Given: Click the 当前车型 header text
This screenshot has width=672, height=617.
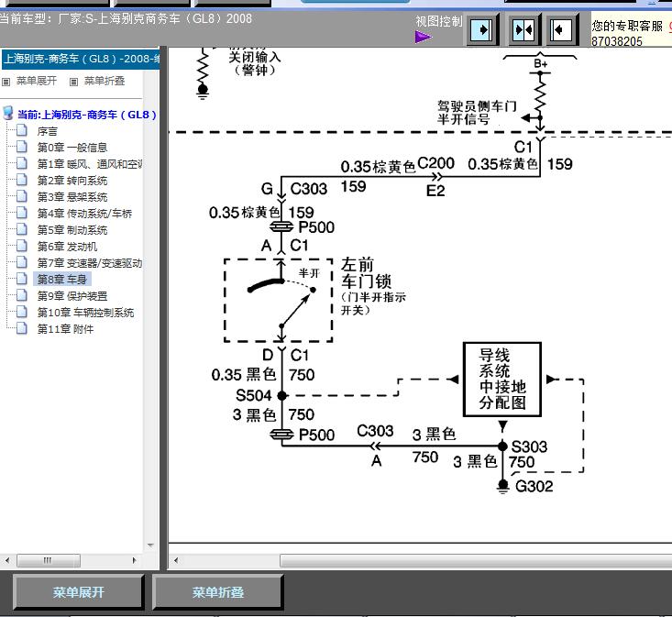Looking at the screenshot, I should pos(126,19).
